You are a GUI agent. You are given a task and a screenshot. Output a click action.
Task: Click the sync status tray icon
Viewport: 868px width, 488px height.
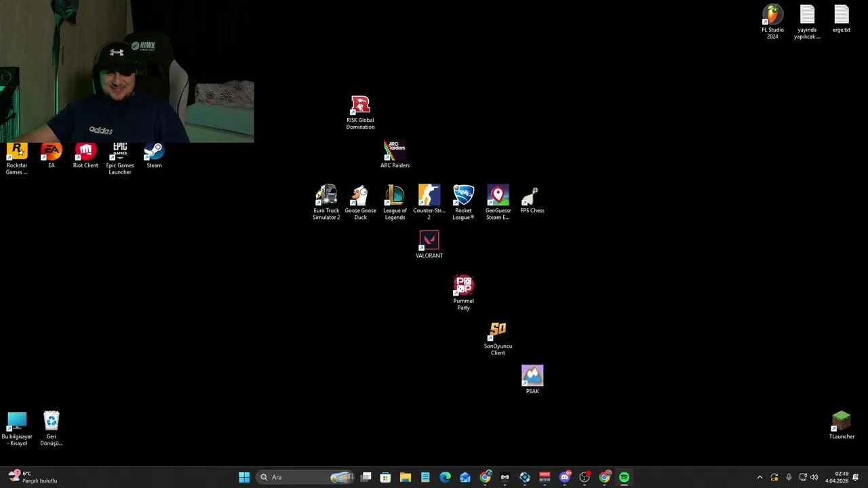click(x=774, y=477)
